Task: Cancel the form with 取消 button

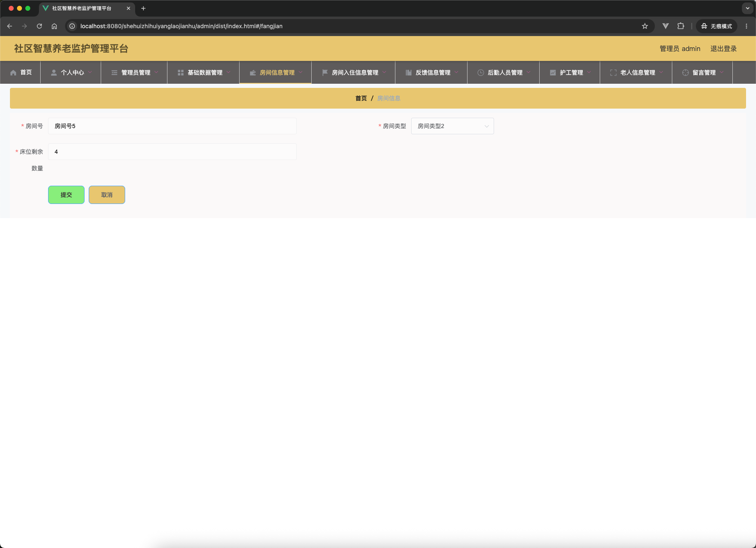Action: coord(107,195)
